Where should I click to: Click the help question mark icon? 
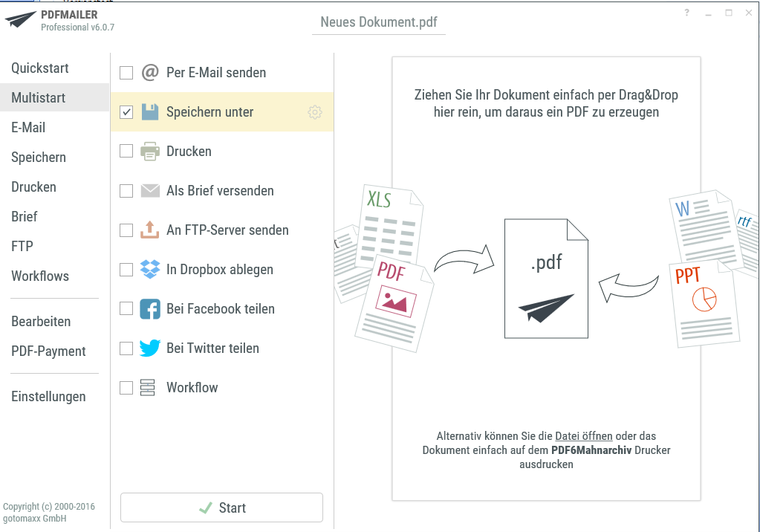[686, 13]
